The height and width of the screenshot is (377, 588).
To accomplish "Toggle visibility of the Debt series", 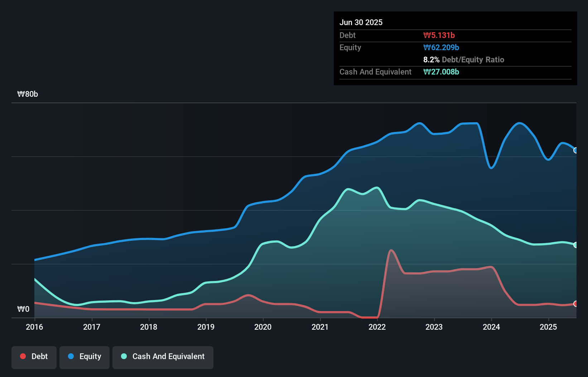I will pos(34,356).
